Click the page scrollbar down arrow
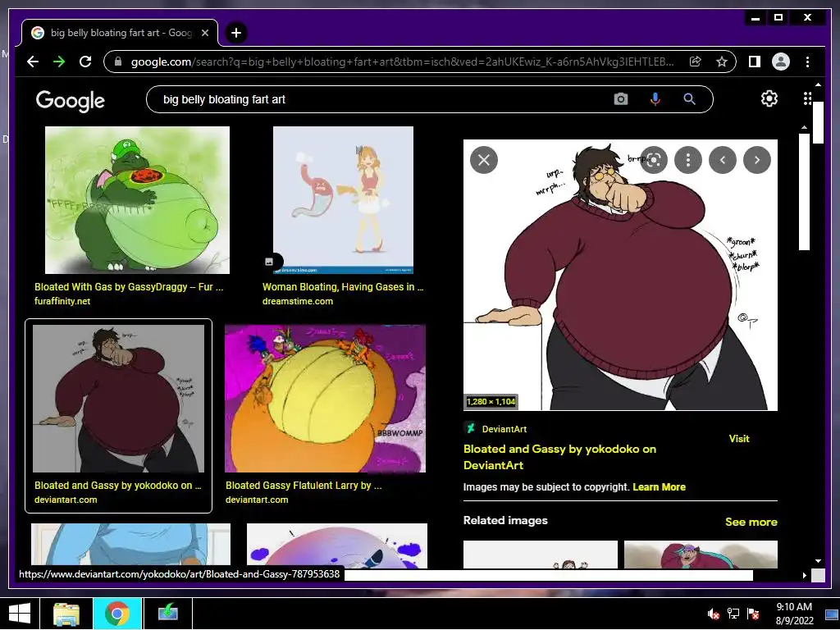This screenshot has height=630, width=840. (x=818, y=561)
